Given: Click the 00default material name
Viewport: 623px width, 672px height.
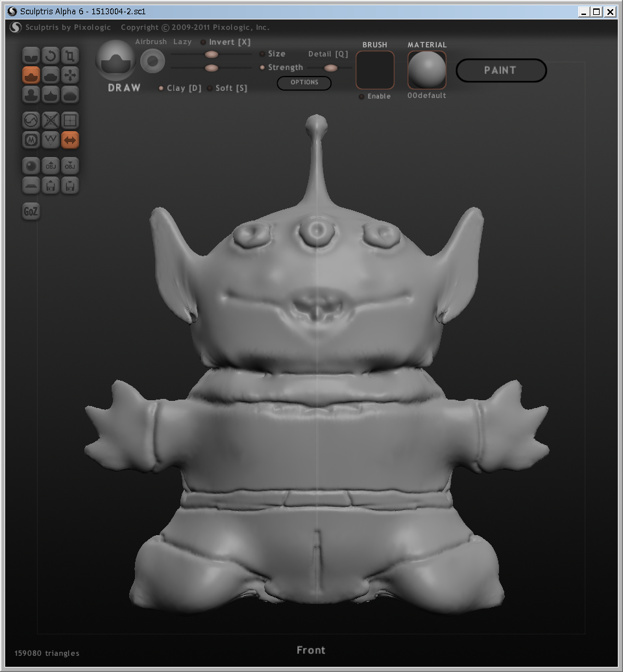Looking at the screenshot, I should tap(426, 95).
